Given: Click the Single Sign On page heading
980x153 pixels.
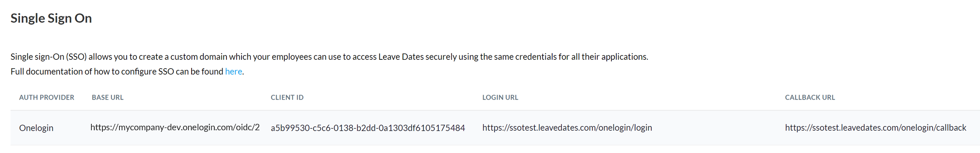Looking at the screenshot, I should pyautogui.click(x=51, y=18).
